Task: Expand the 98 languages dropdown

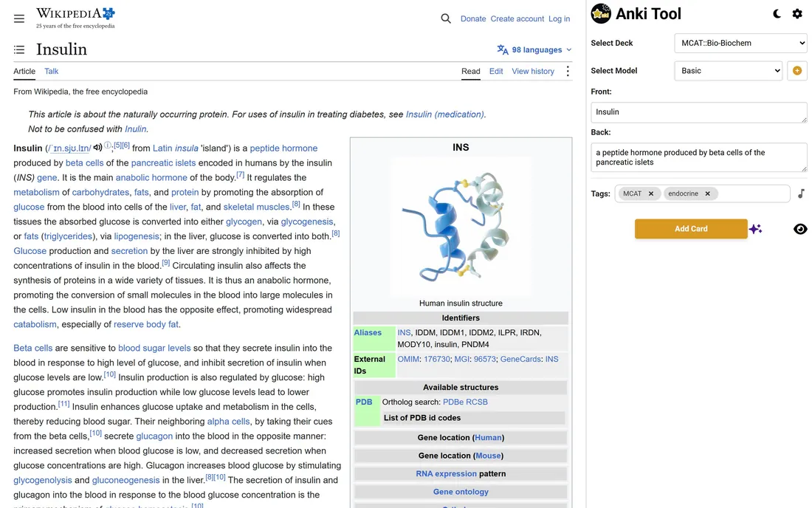Action: [534, 49]
